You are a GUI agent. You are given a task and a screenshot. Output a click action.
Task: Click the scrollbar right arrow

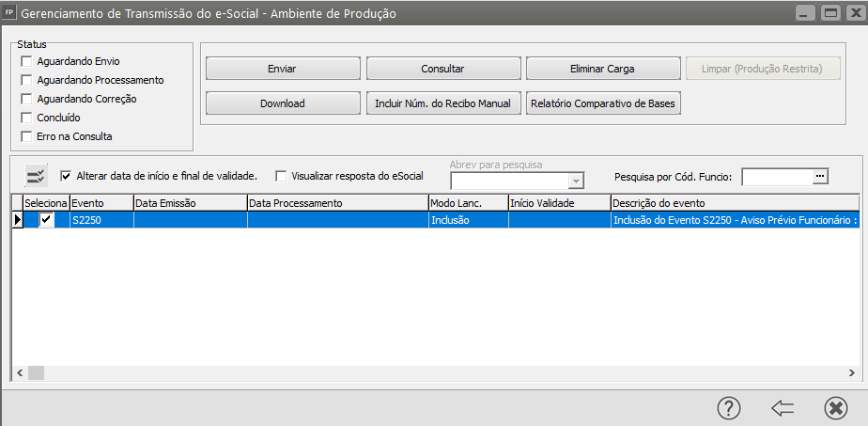click(x=851, y=372)
